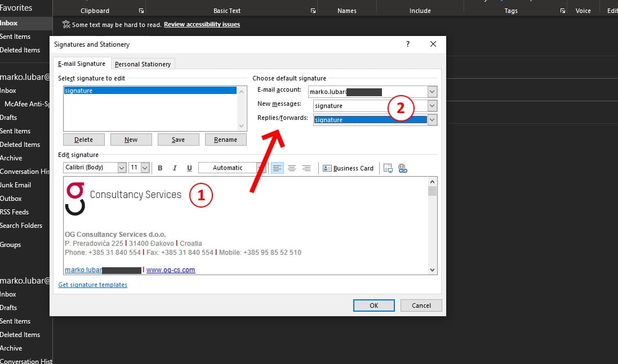Open the Replies/forwards signature dropdown
Screen dimensions: 618x364
tap(432, 119)
